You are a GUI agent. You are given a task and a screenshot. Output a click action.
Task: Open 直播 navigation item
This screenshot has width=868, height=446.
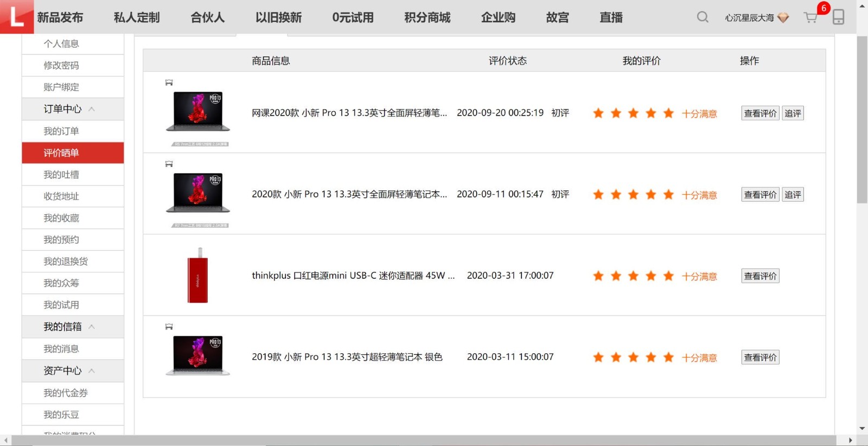tap(611, 17)
